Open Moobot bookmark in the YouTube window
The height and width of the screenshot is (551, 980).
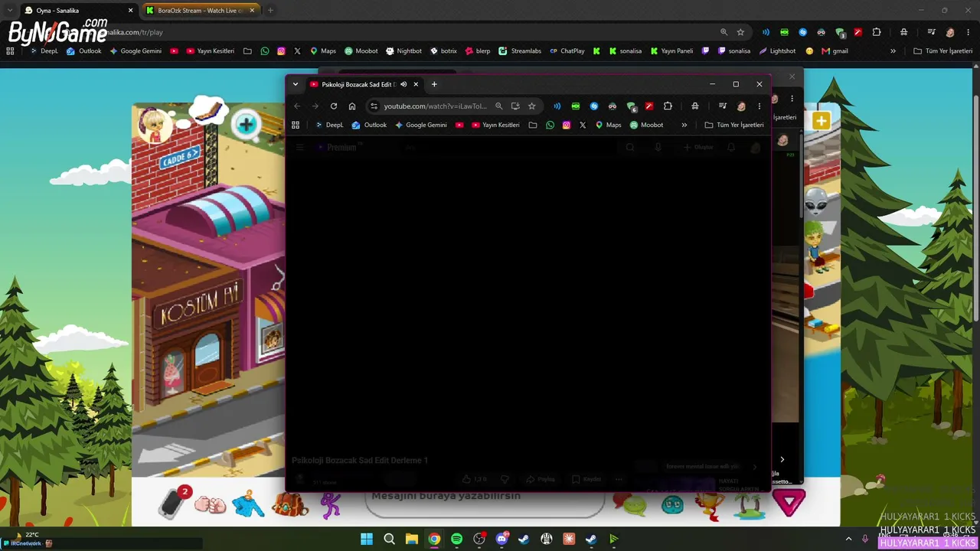coord(646,125)
